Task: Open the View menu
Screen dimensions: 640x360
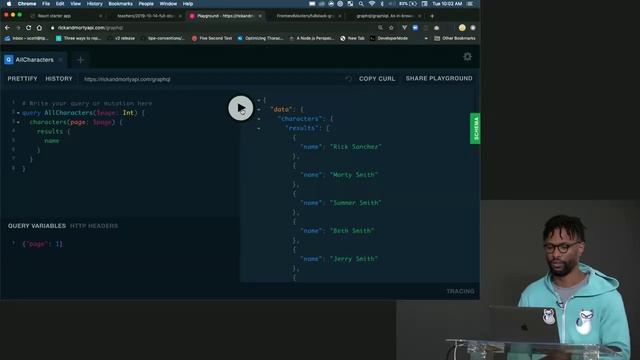Action: pyautogui.click(x=76, y=4)
